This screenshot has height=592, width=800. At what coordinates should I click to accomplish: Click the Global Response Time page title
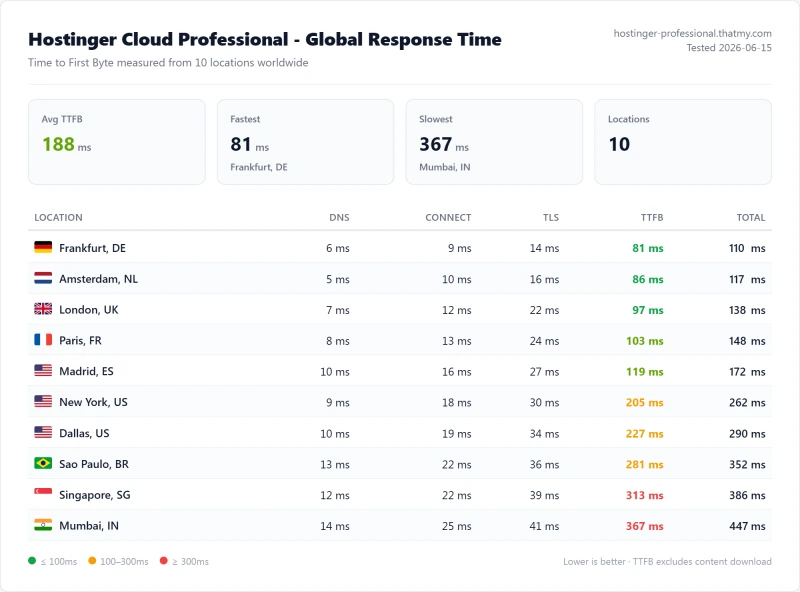pos(265,39)
